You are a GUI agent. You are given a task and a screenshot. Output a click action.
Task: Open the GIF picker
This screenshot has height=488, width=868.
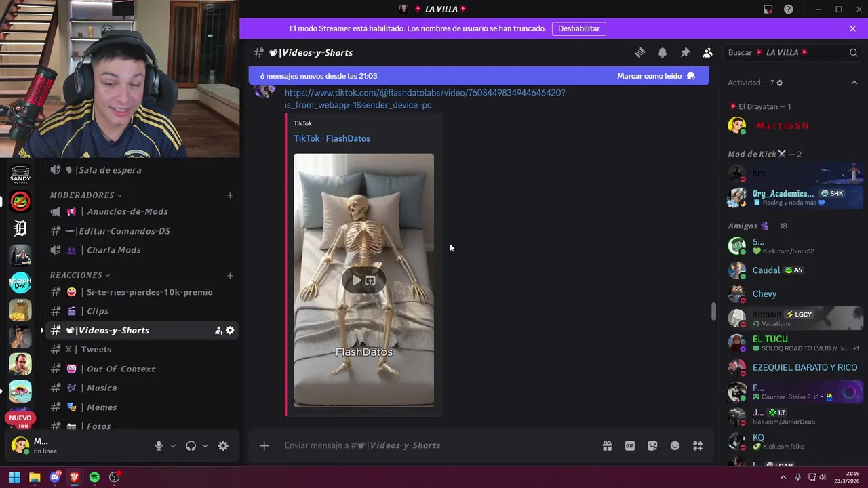630,445
